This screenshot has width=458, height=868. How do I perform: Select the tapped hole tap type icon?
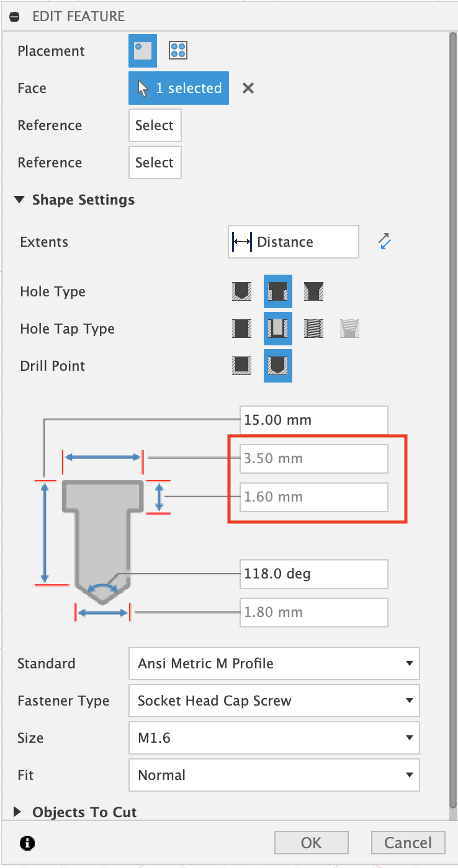(x=313, y=329)
